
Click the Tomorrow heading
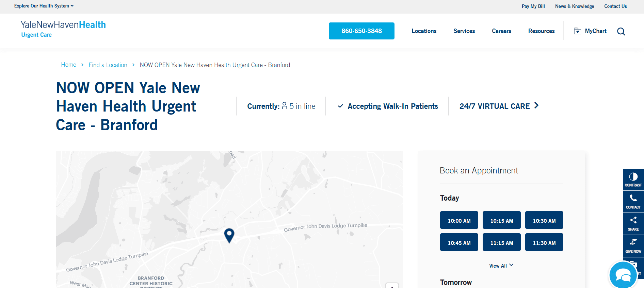tap(456, 282)
